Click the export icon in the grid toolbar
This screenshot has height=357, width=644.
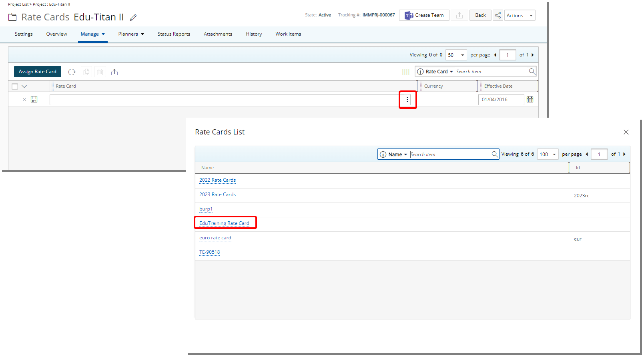tap(114, 72)
